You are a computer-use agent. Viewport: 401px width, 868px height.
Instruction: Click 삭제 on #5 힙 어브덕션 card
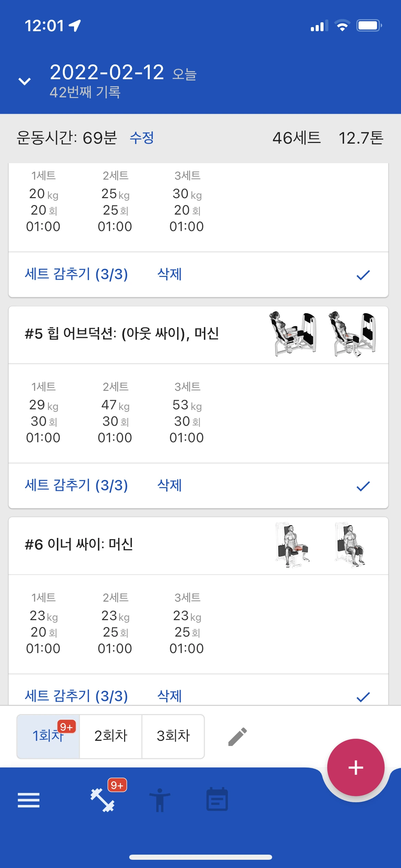coord(169,485)
